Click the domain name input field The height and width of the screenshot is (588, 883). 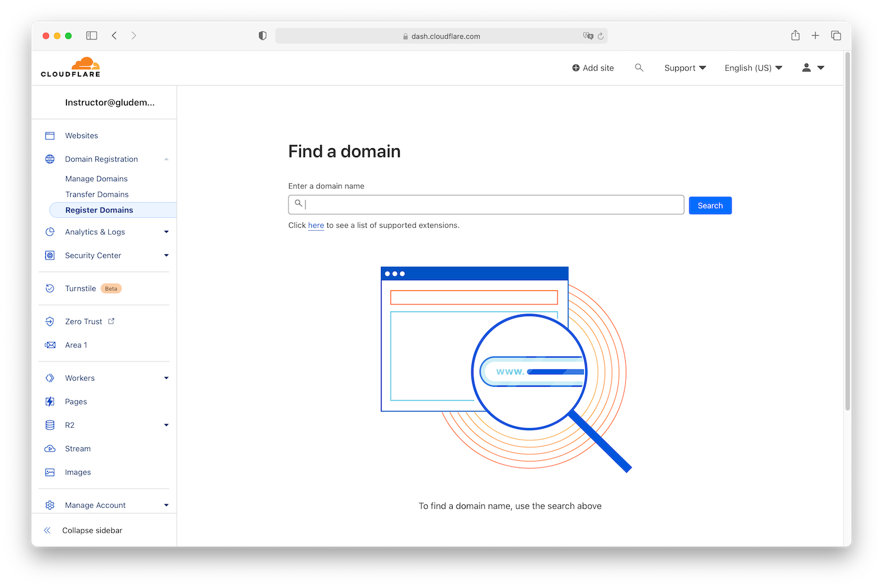click(x=486, y=205)
